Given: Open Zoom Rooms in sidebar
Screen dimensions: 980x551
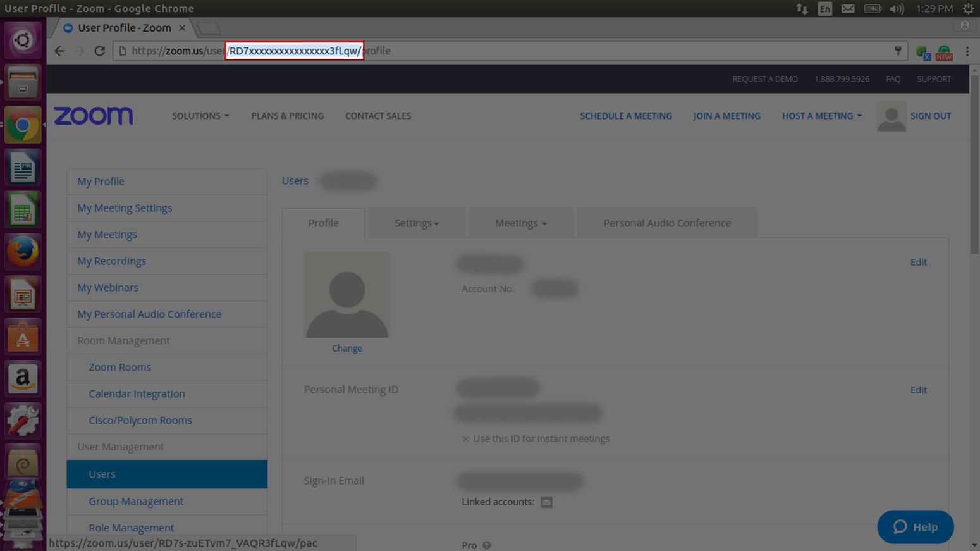Looking at the screenshot, I should coord(167,368).
